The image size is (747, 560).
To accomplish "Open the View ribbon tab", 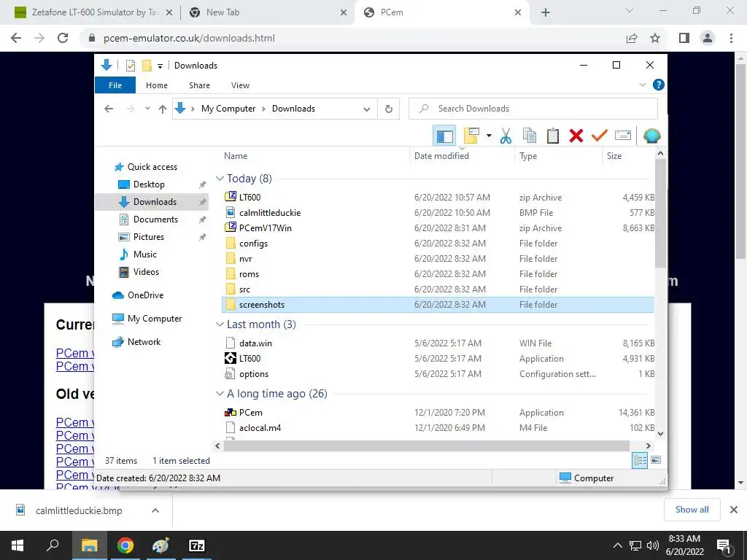I will (x=240, y=85).
